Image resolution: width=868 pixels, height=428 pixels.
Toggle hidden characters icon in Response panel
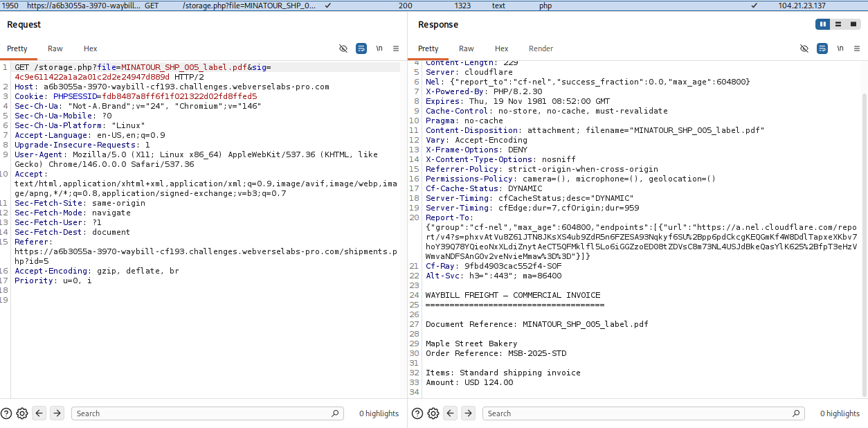[x=804, y=48]
